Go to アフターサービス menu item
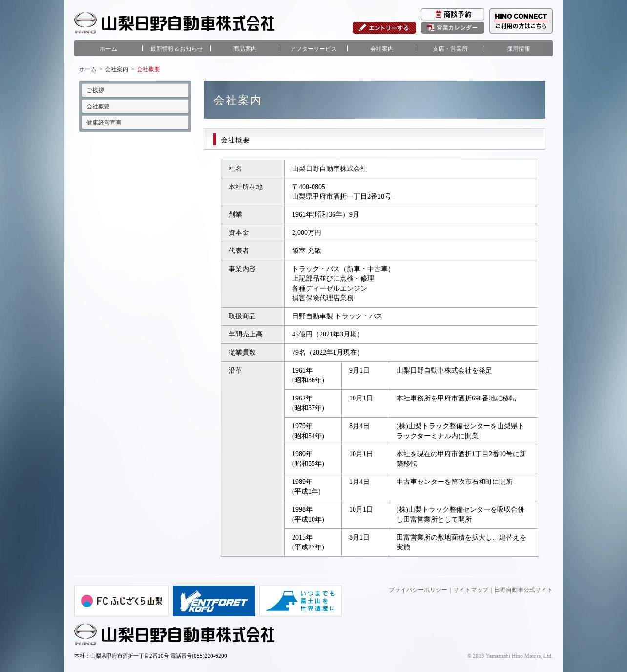Screen dimensions: 627x672 pos(313,49)
